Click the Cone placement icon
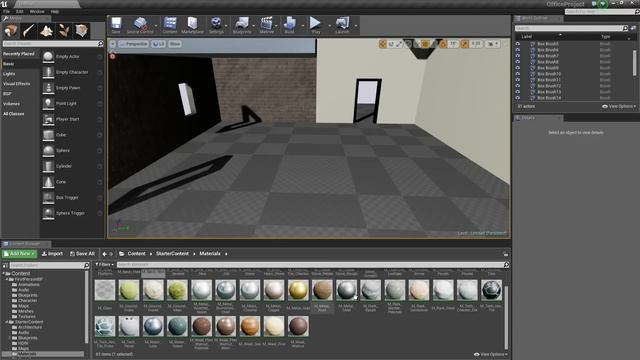This screenshot has width=640, height=360. tap(48, 182)
